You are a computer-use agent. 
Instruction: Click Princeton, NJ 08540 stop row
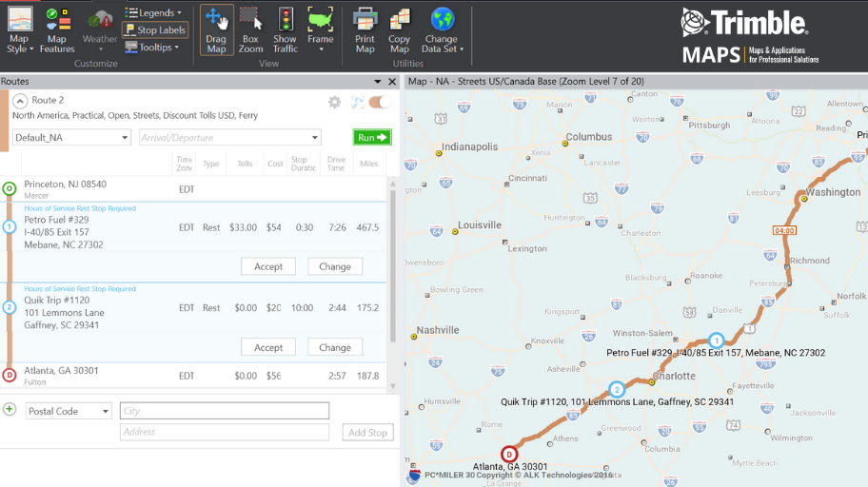[x=192, y=189]
